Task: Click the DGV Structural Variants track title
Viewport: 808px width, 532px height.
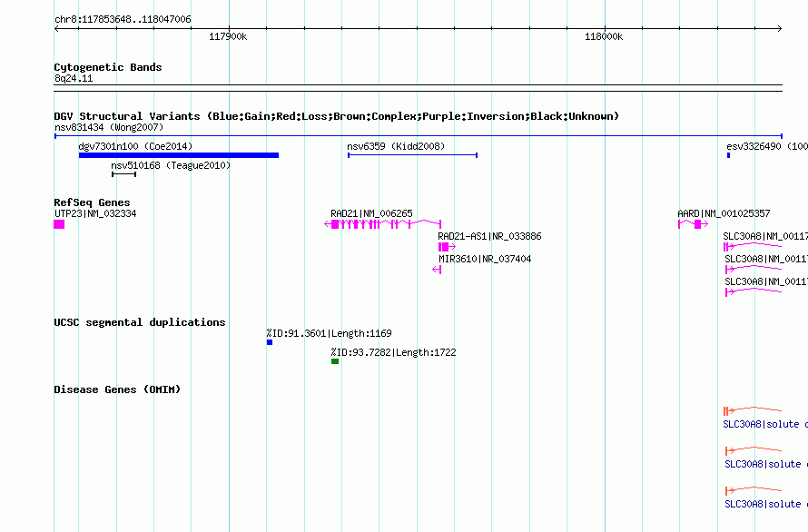Action: (337, 116)
